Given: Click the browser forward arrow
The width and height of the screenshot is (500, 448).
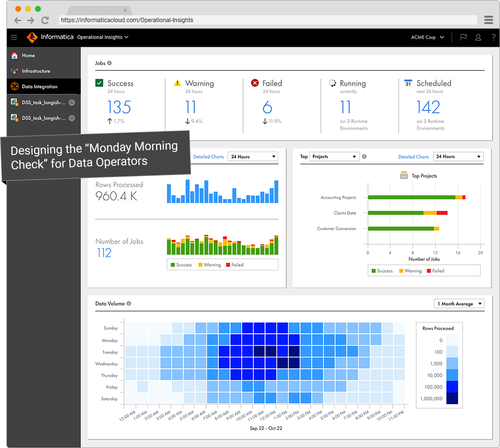Looking at the screenshot, I should [x=31, y=20].
